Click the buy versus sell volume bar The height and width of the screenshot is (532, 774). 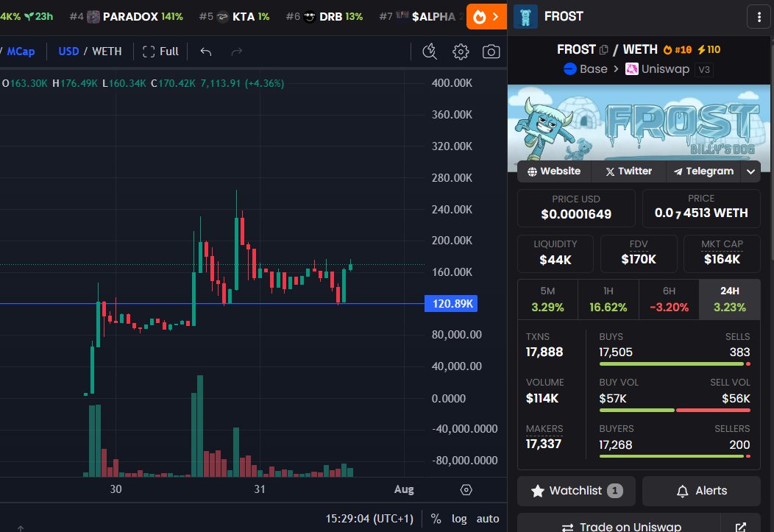pos(675,409)
